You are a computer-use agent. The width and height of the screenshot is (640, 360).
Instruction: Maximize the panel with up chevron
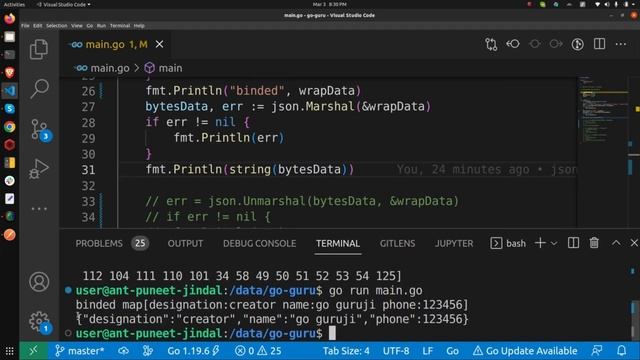tap(616, 243)
